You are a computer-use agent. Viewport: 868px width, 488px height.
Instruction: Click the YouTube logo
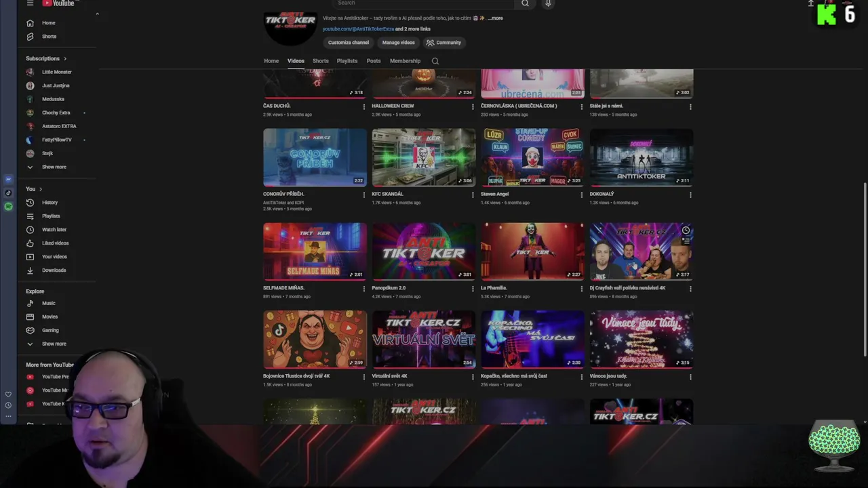(58, 3)
